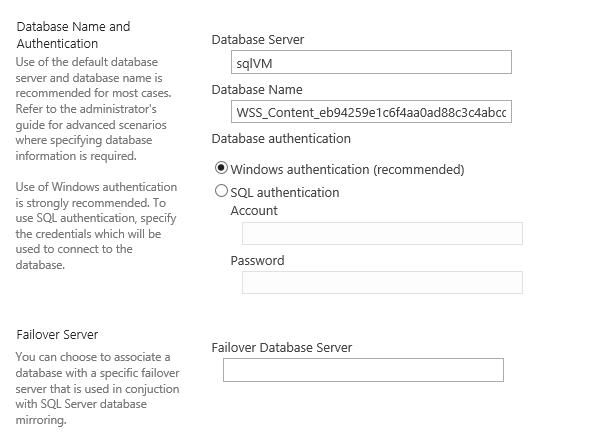Select SQL authentication radio button
Viewport: 594px width, 447px height.
(x=221, y=191)
